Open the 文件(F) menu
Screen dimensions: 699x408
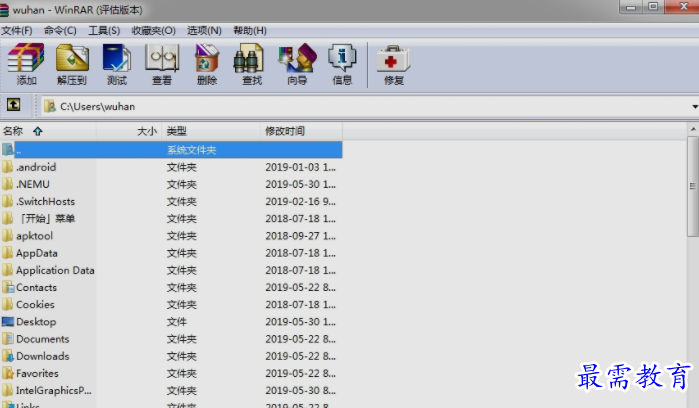[16, 30]
